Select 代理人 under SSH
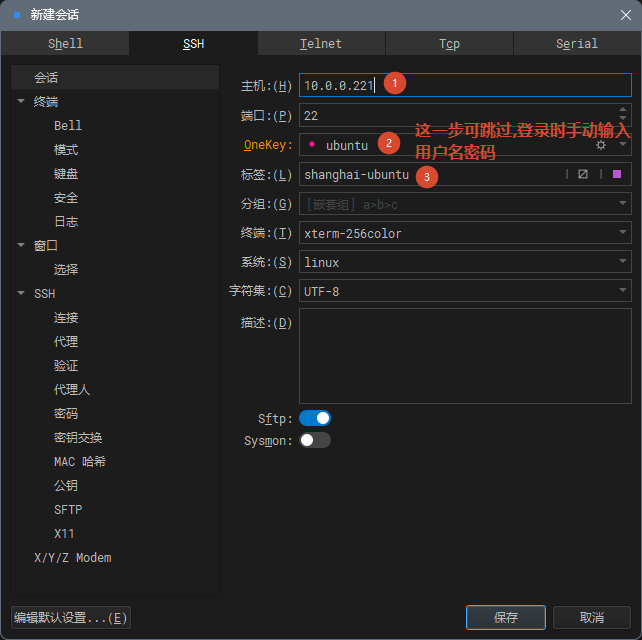 click(72, 389)
